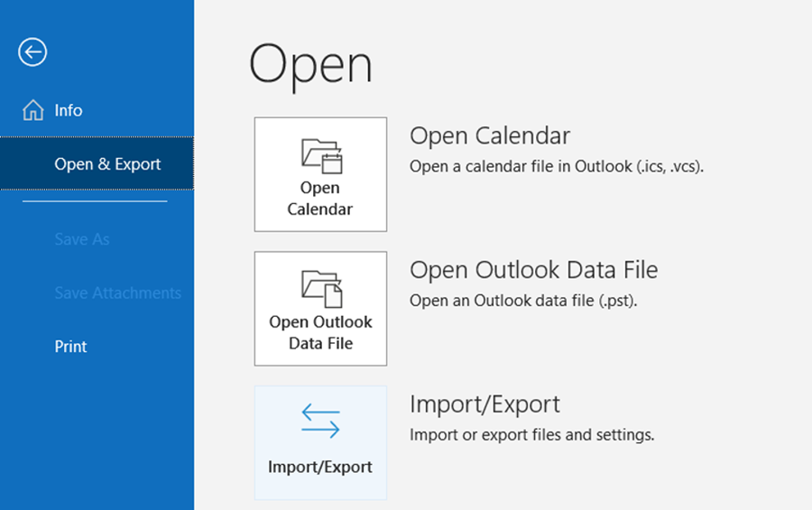The width and height of the screenshot is (812, 510).
Task: Click the description mentioning .pst data file
Action: 523,301
